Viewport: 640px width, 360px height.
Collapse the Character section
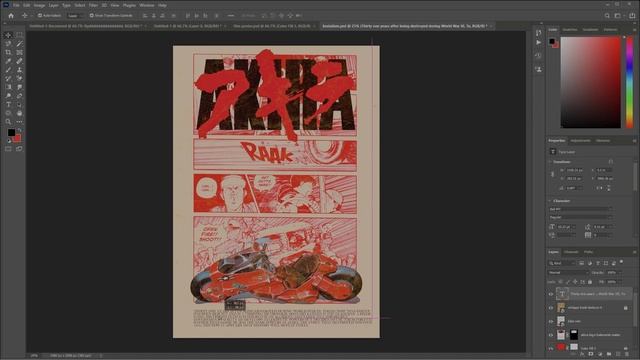pos(550,201)
